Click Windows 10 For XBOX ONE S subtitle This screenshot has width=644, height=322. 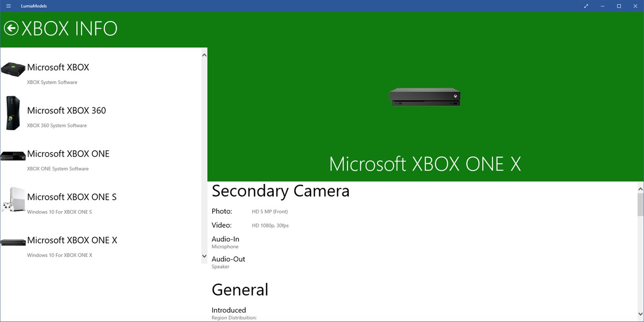[59, 212]
